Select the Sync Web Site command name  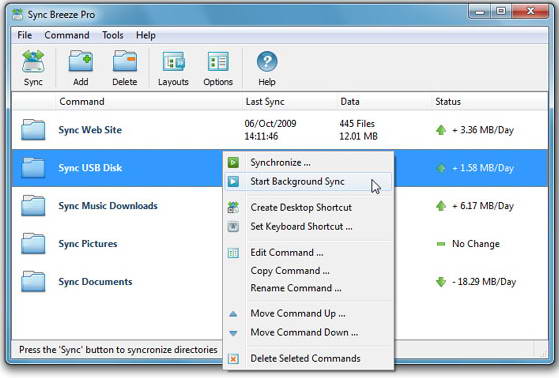tap(90, 130)
